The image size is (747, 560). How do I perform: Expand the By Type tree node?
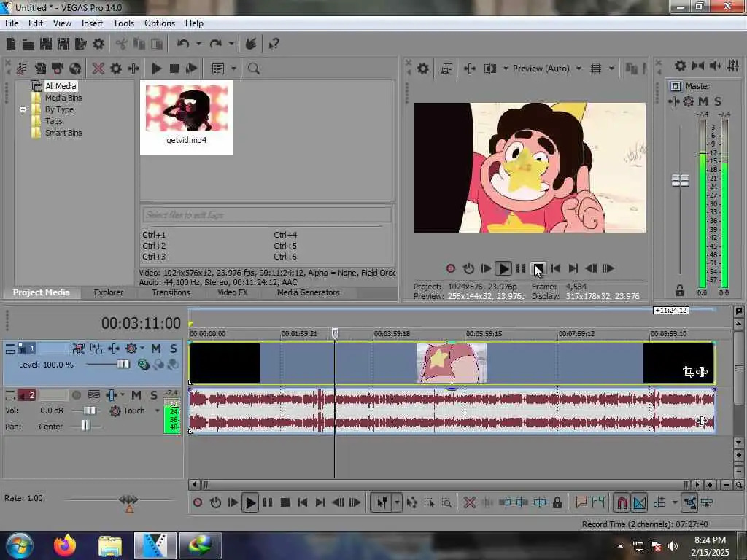pos(23,109)
